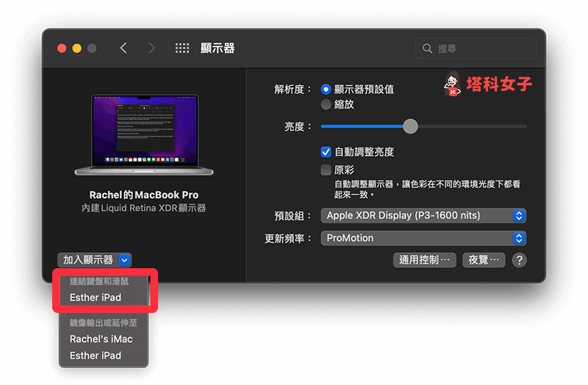Screen dimensions: 588x385
Task: Open the 夜覽 Night Shift button
Action: click(484, 260)
